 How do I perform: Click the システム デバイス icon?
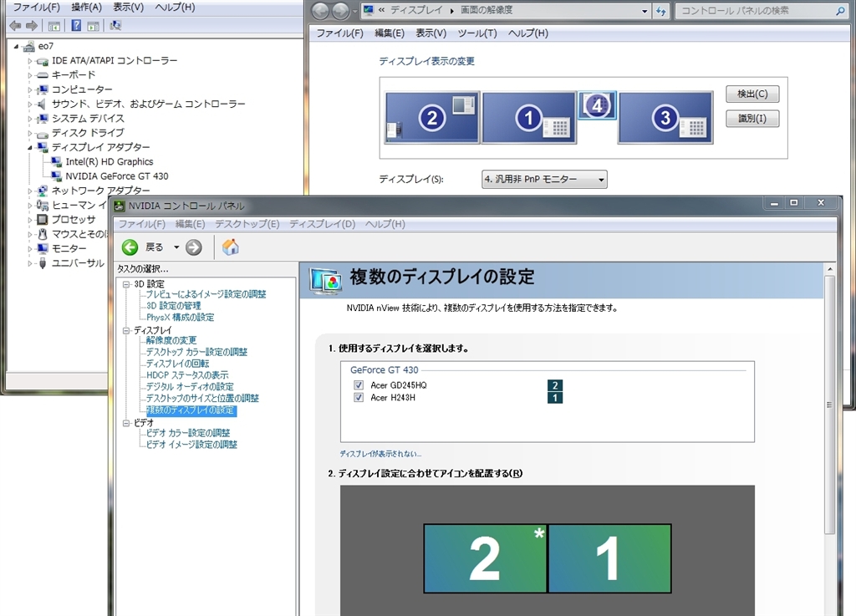pyautogui.click(x=43, y=119)
